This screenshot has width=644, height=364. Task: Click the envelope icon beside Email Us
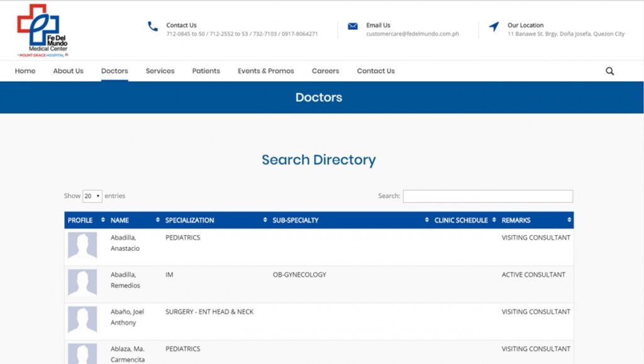point(353,26)
